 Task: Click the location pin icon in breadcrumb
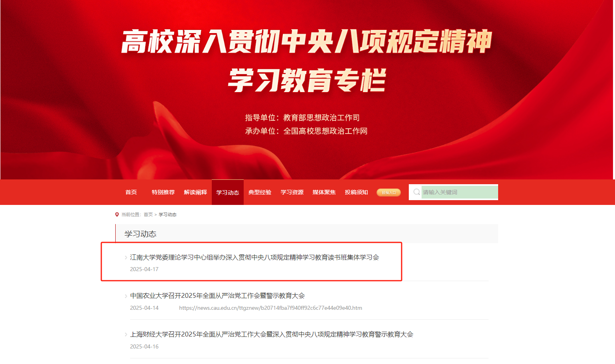tap(117, 214)
